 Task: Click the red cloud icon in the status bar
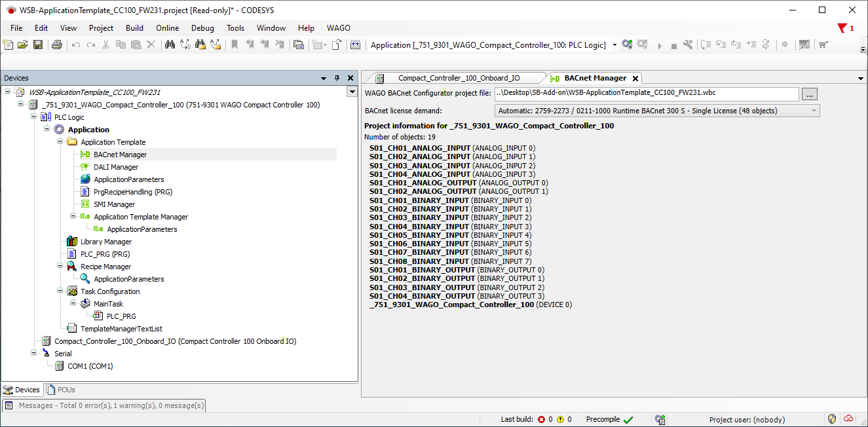coord(848,419)
